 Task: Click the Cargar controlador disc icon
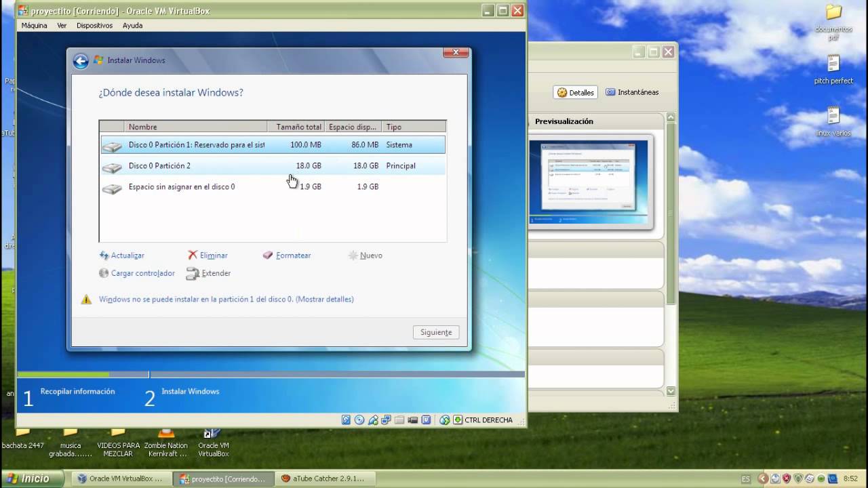[104, 273]
